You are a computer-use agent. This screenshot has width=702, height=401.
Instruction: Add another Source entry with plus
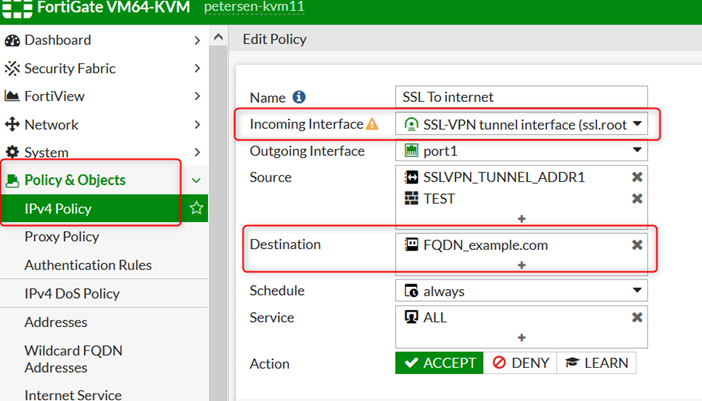(x=521, y=218)
